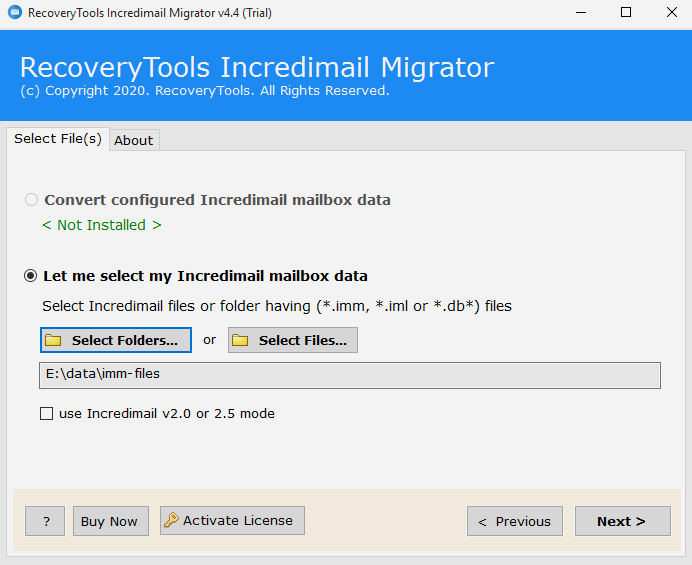Open help with the question mark button
Viewport: 692px width, 565px height.
point(45,521)
